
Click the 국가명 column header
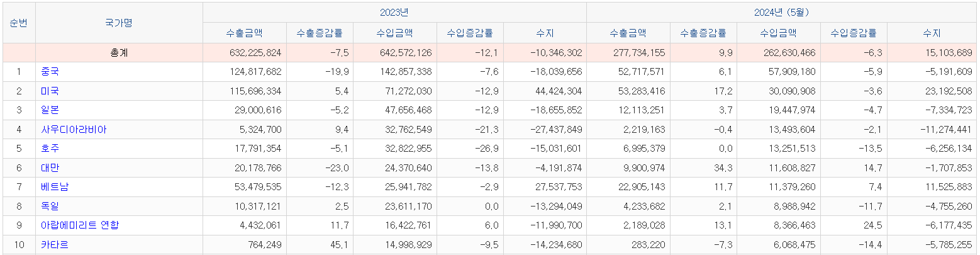click(118, 23)
